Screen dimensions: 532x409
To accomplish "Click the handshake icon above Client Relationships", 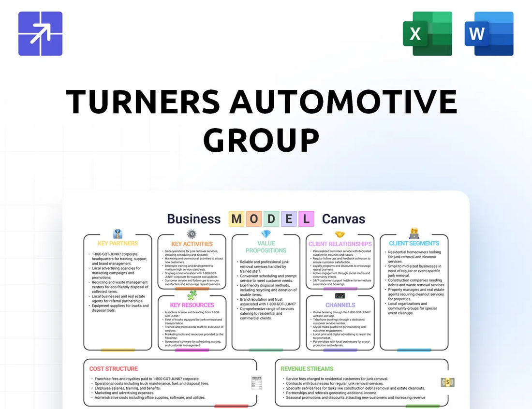I will coord(340,234).
